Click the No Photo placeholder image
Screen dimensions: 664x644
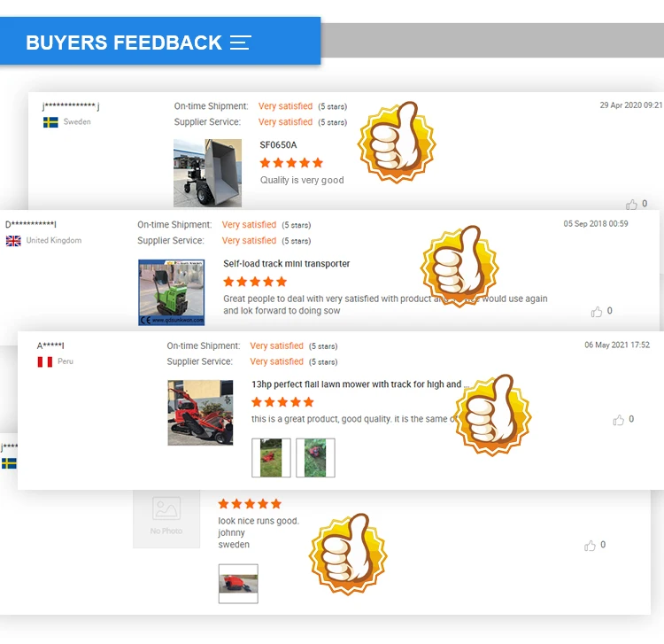(166, 519)
